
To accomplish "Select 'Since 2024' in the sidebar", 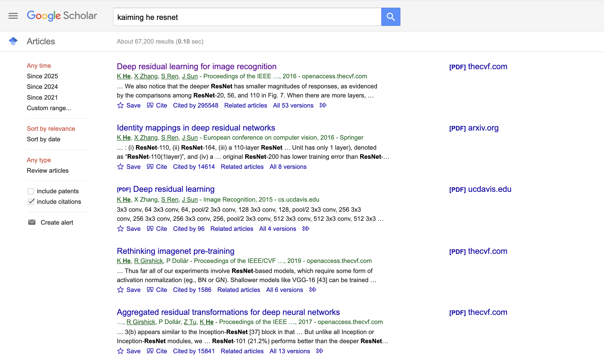I will point(42,86).
